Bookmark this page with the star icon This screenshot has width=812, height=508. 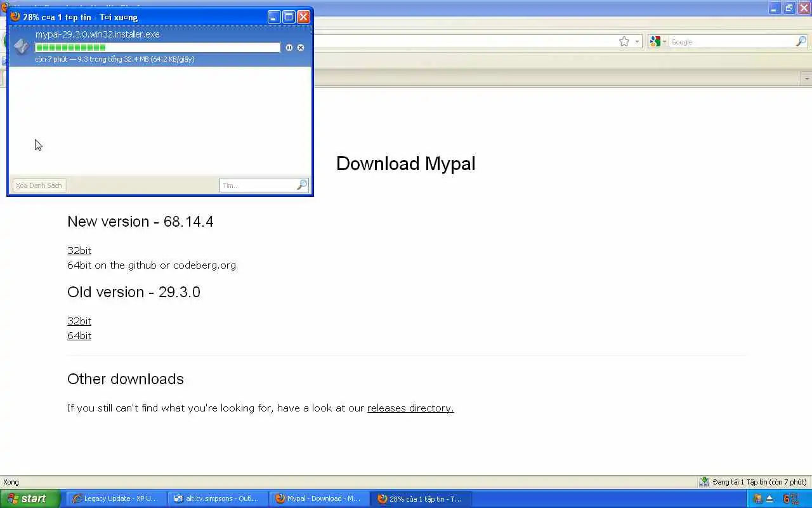(x=624, y=41)
